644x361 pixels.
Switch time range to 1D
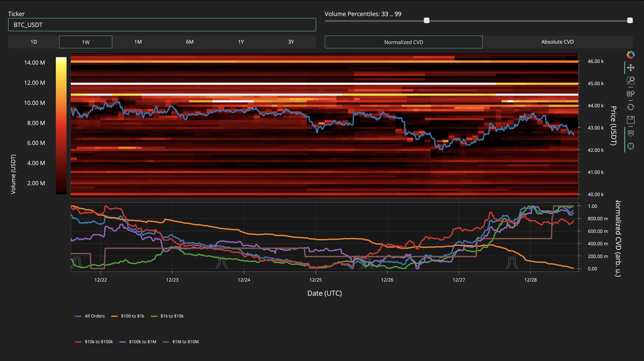tap(34, 42)
